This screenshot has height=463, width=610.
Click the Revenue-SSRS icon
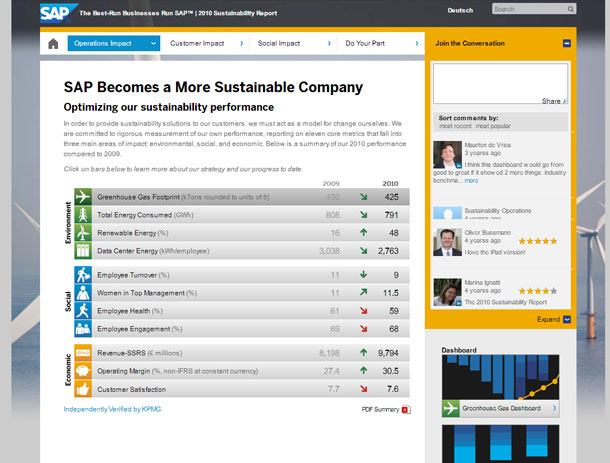point(83,353)
